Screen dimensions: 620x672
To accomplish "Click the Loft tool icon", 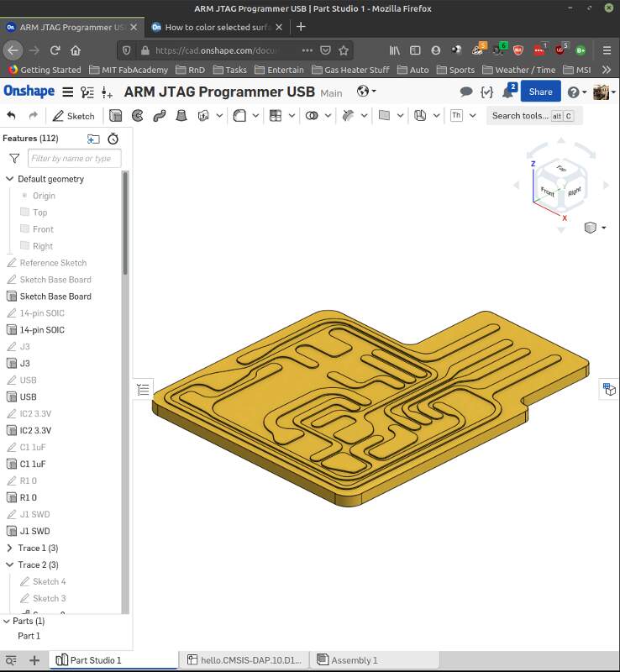I will (x=181, y=116).
